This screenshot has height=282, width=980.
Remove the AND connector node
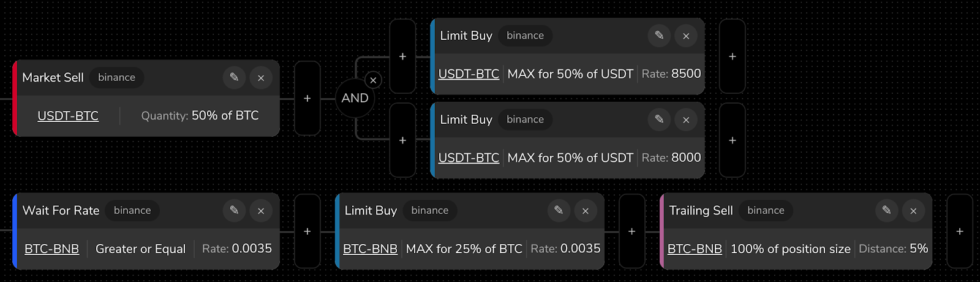(373, 80)
